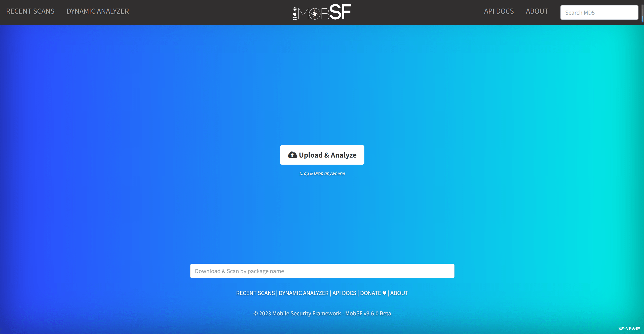Click the Drag & Drop anywhere text

(322, 173)
